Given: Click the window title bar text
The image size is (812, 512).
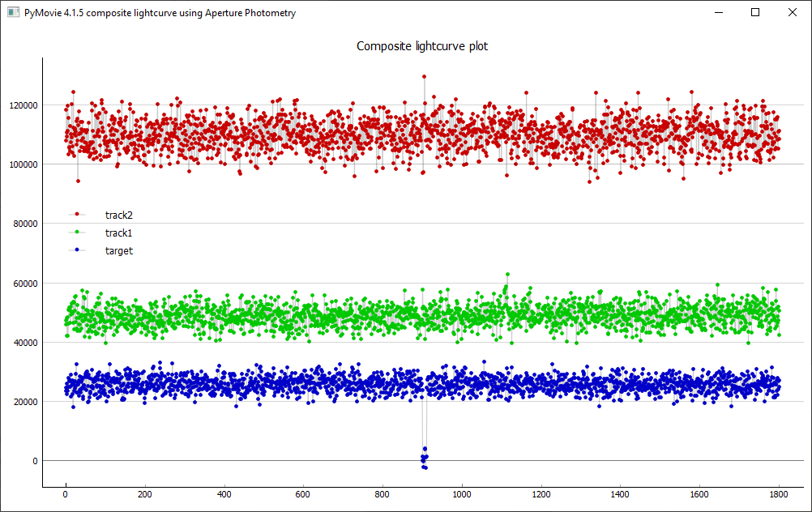Looking at the screenshot, I should [160, 13].
